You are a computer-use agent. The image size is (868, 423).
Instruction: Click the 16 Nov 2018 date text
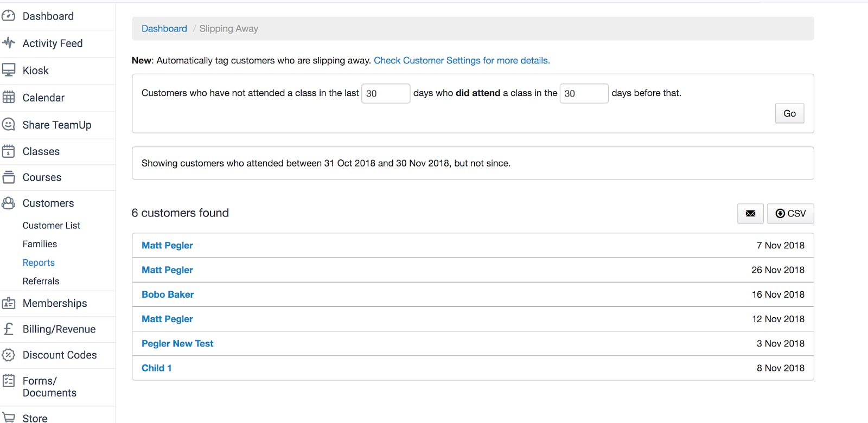pos(778,294)
